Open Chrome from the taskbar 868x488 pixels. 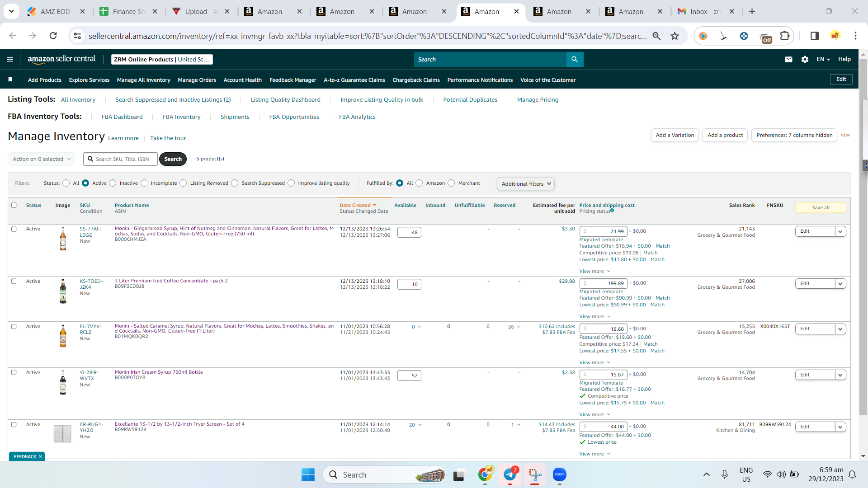pyautogui.click(x=485, y=474)
